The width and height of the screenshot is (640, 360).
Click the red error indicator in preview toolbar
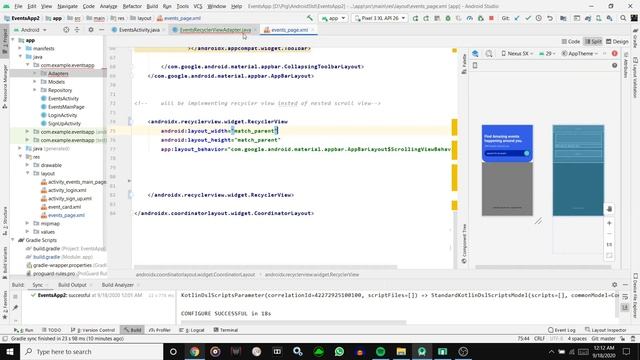coord(614,53)
